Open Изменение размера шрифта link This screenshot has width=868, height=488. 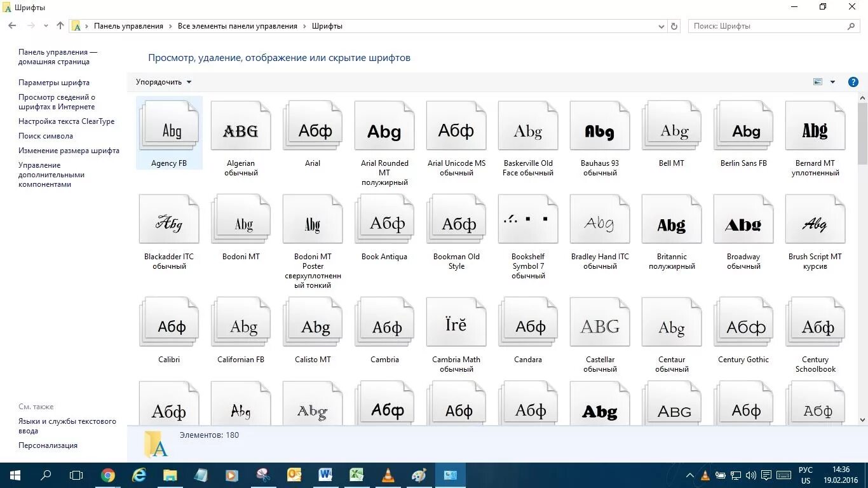click(x=69, y=151)
